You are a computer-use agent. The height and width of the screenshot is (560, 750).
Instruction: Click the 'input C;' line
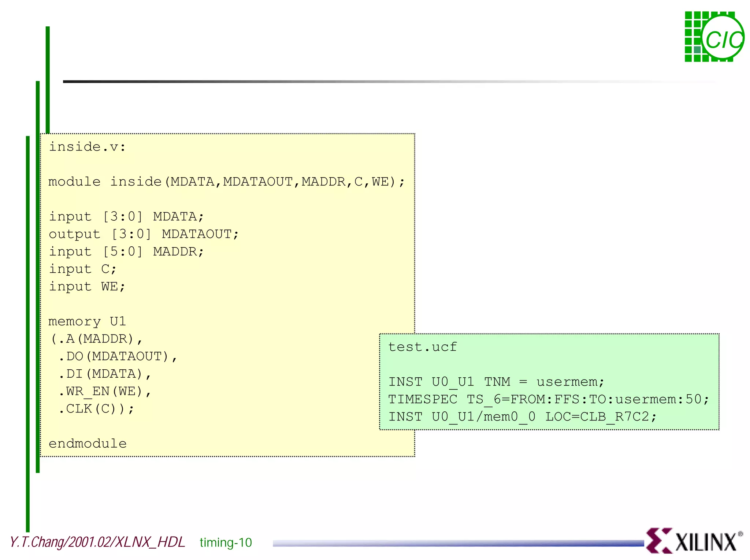click(83, 269)
